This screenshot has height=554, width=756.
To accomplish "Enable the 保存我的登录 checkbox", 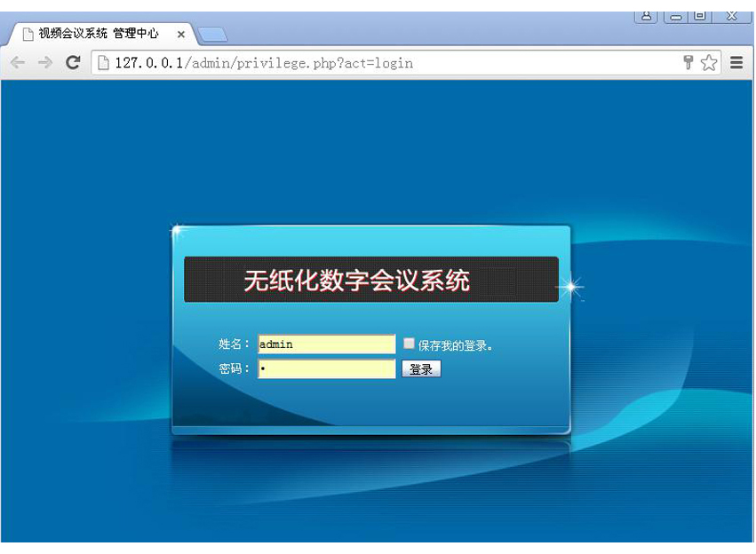I will [409, 344].
